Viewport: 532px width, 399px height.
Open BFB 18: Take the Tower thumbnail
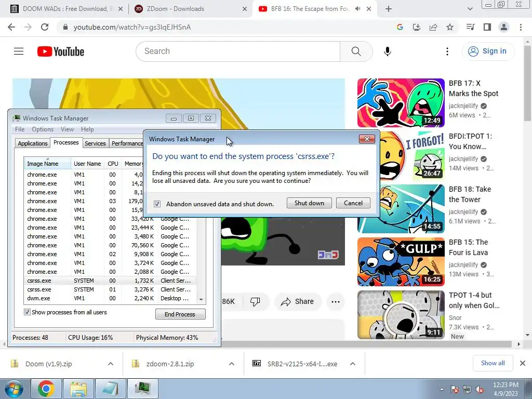point(401,209)
